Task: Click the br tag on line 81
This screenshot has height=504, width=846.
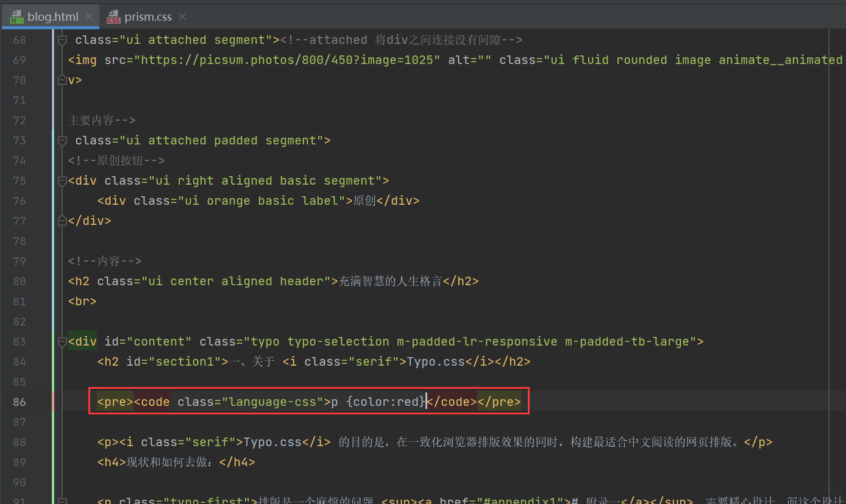Action: (x=82, y=302)
